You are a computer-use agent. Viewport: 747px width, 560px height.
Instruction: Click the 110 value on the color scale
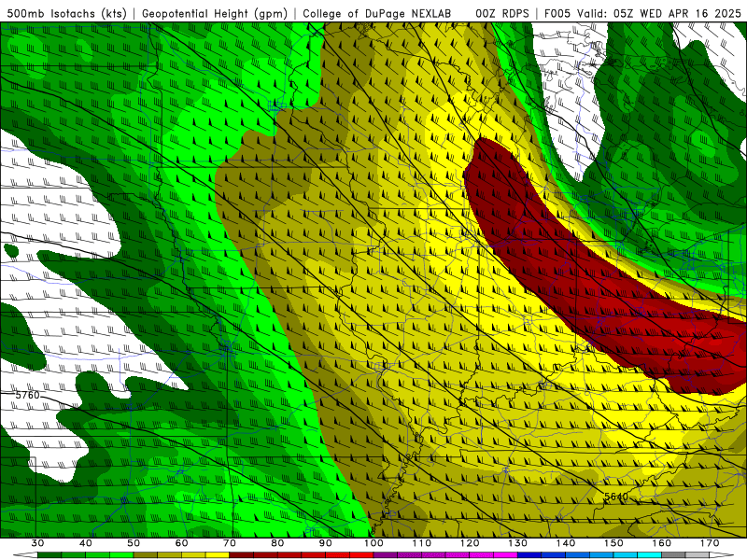click(x=422, y=543)
